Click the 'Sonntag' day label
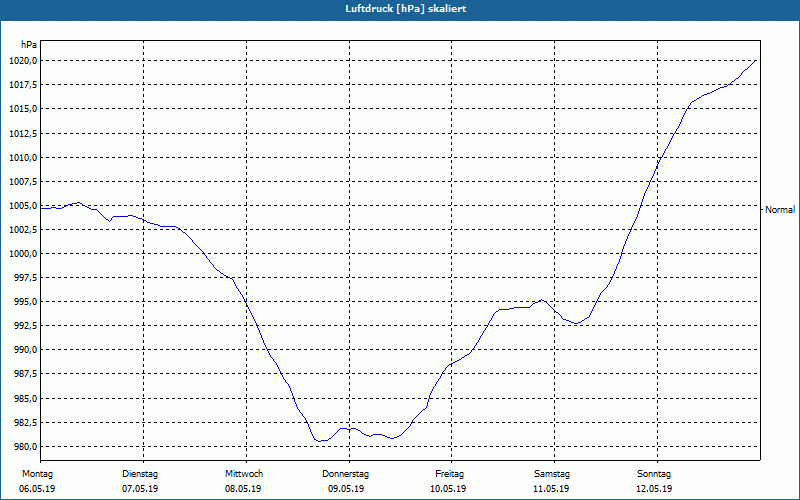Image resolution: width=800 pixels, height=500 pixels. click(x=654, y=474)
